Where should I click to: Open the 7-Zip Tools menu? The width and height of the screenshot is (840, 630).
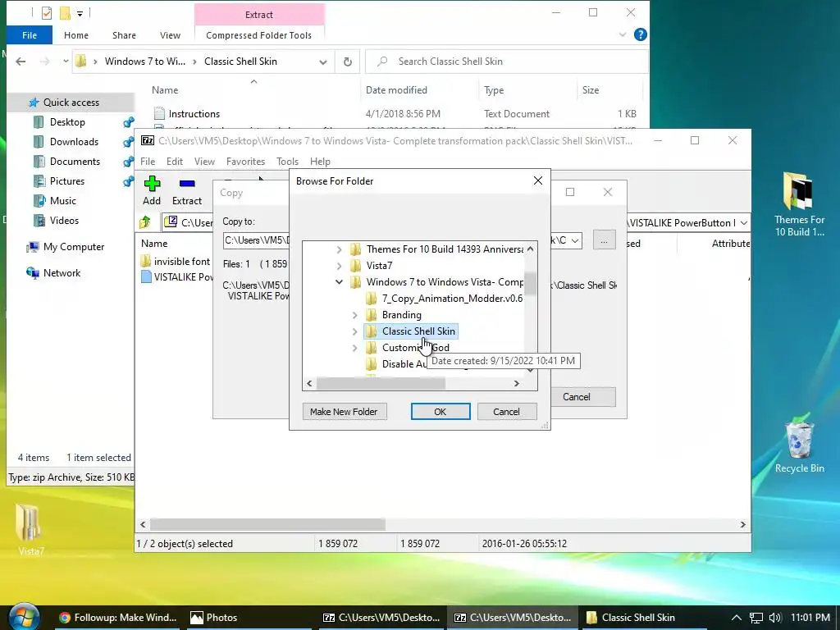(x=287, y=162)
